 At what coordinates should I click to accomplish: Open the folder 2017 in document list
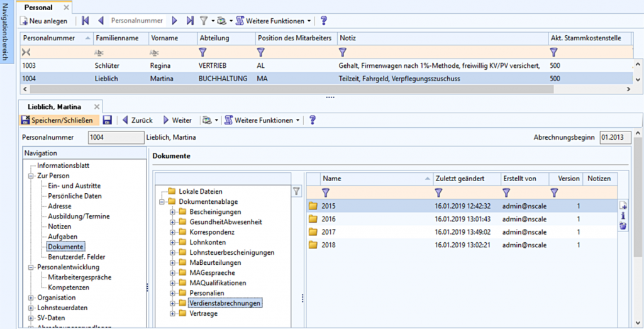point(328,231)
